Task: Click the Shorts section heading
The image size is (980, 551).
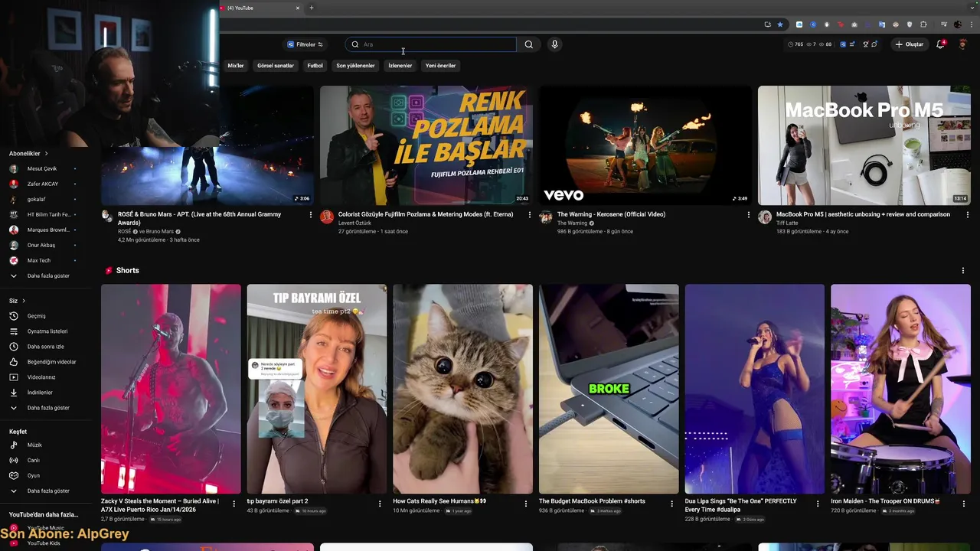Action: click(127, 270)
